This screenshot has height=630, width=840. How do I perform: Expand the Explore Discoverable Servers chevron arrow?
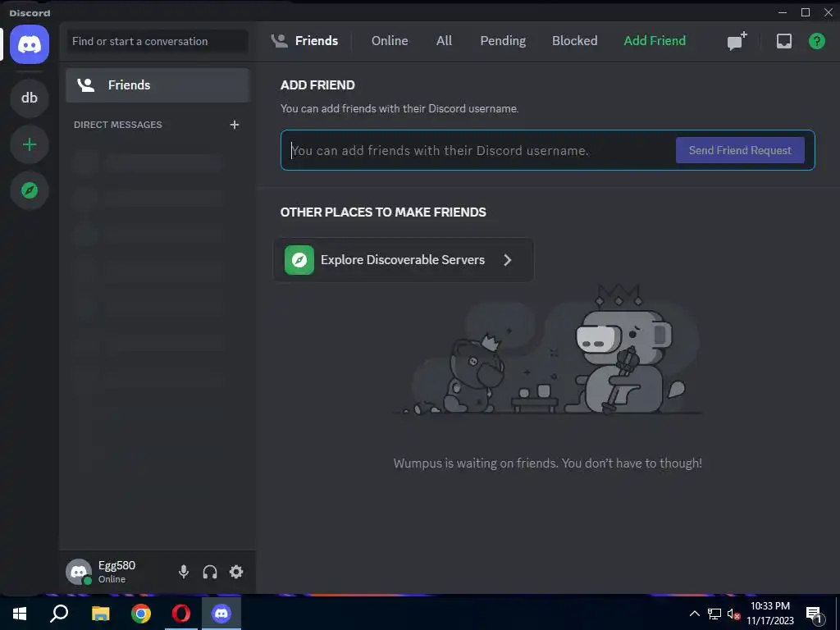pyautogui.click(x=507, y=260)
